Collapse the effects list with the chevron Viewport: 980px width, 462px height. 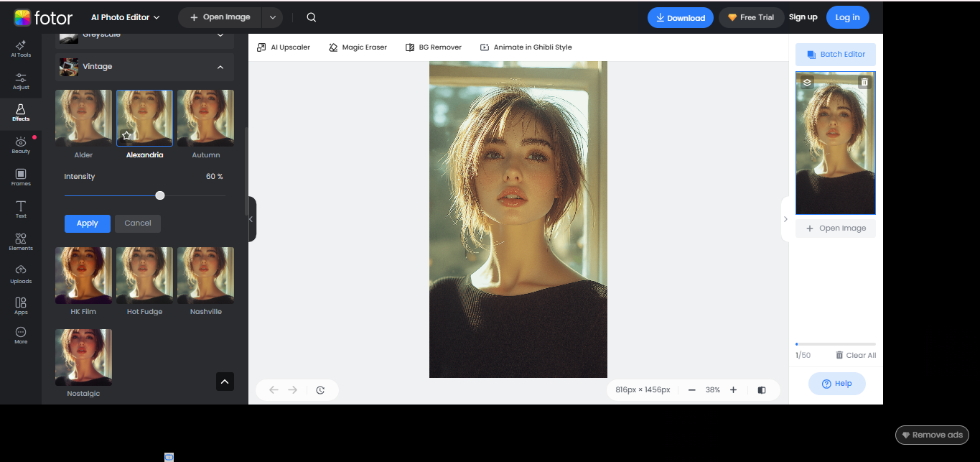tap(225, 382)
